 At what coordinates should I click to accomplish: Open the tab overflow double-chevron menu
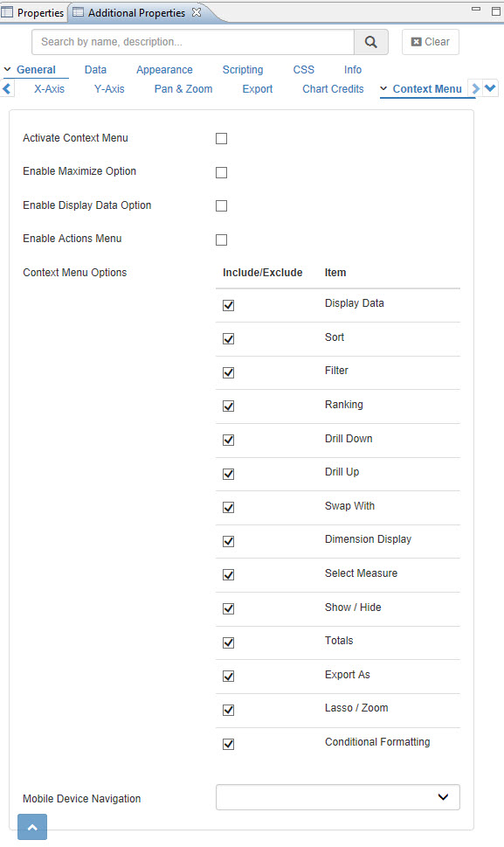click(x=490, y=87)
